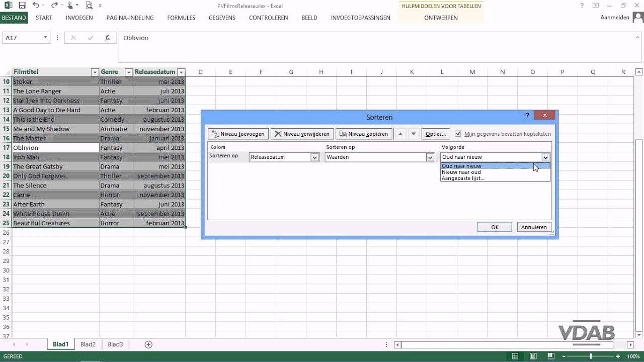Image resolution: width=644 pixels, height=362 pixels.
Task: Confirm sort with OK button
Action: [495, 227]
